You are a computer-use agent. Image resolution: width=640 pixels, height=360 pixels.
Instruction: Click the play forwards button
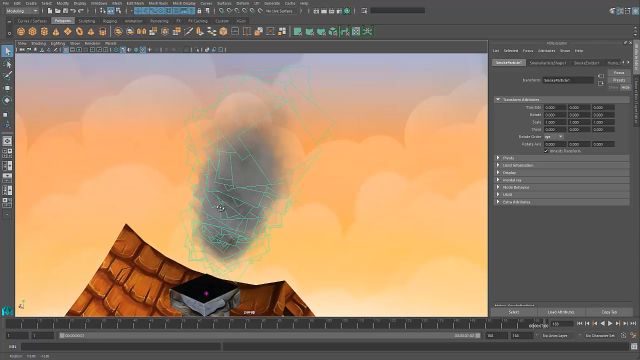point(610,324)
